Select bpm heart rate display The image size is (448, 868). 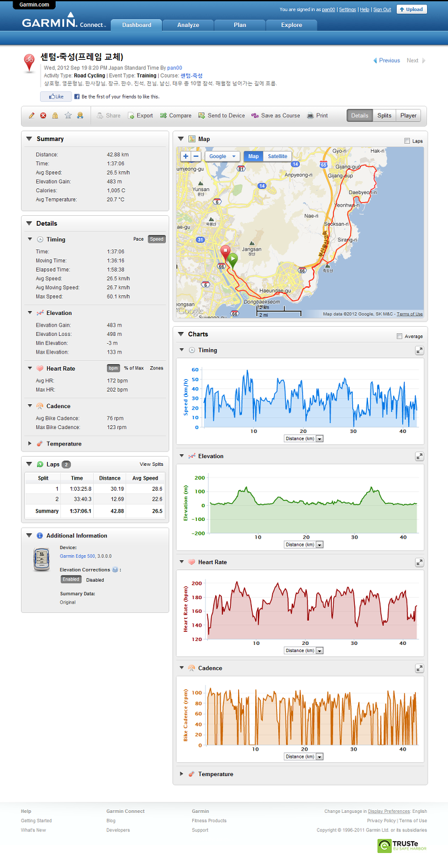tap(113, 368)
